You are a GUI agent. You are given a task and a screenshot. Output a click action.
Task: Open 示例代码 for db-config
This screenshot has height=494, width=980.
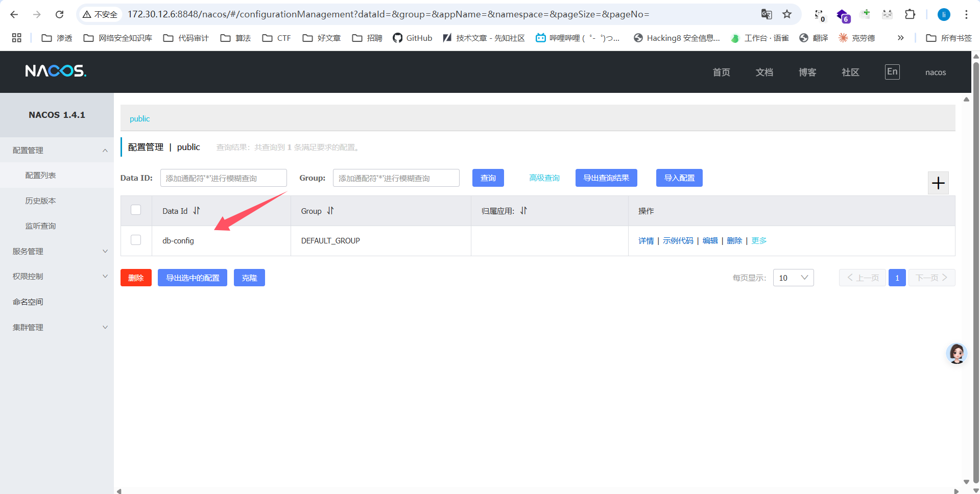pyautogui.click(x=678, y=240)
